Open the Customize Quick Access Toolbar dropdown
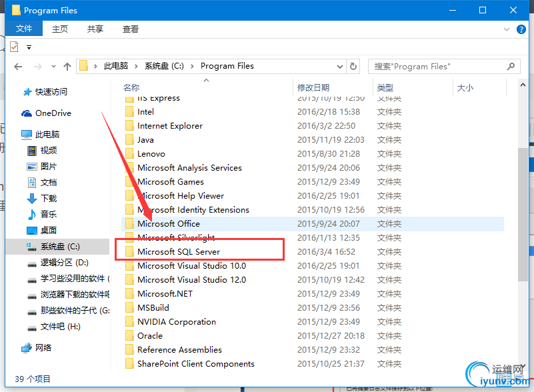 (29, 47)
